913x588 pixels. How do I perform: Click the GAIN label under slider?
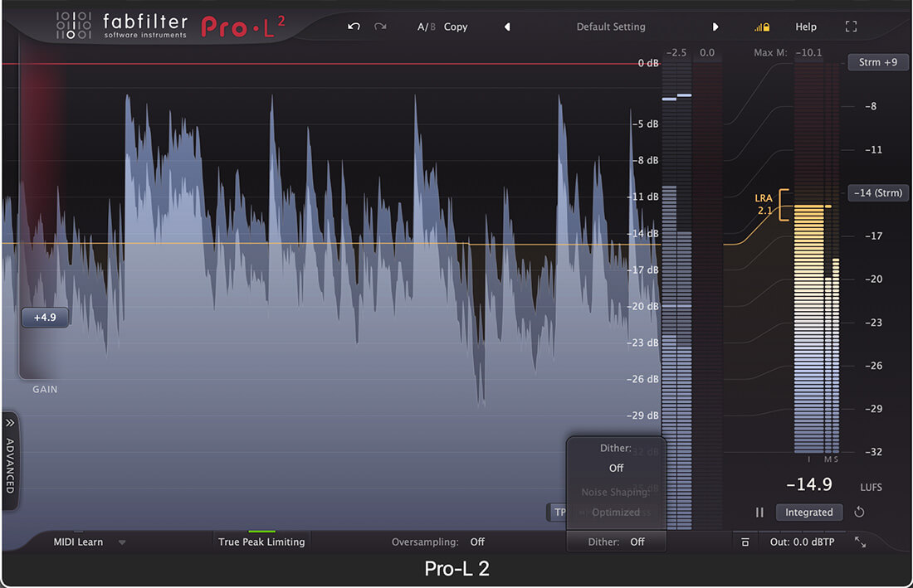(x=45, y=390)
